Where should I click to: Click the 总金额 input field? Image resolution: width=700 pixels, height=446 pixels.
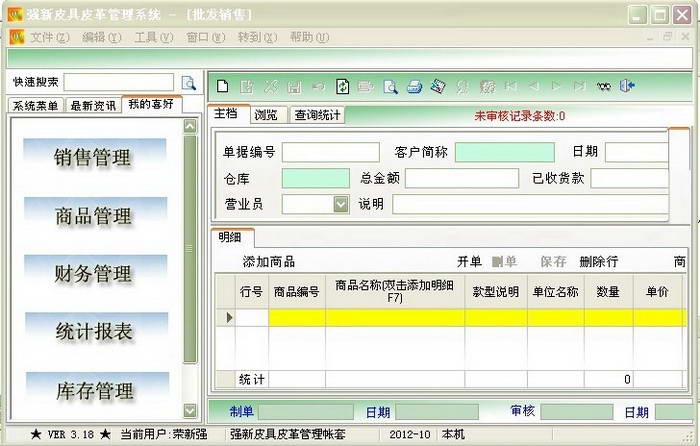point(462,179)
